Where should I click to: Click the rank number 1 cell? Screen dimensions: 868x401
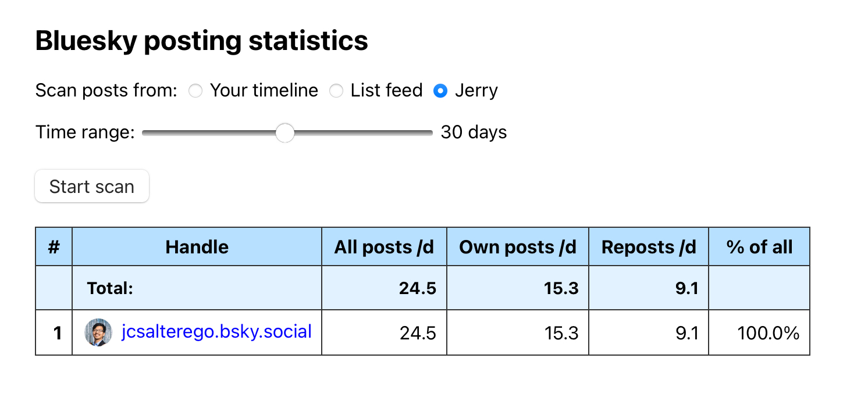[x=57, y=333]
